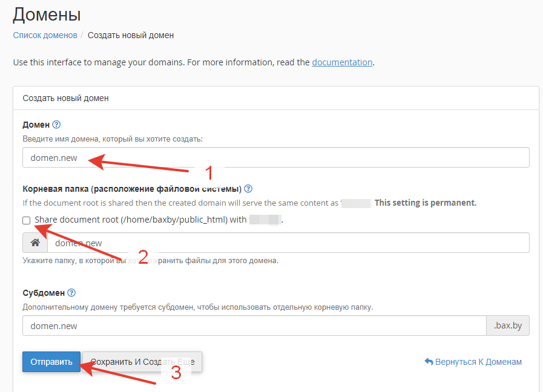Open help icon beside Корневая папка label

248,189
